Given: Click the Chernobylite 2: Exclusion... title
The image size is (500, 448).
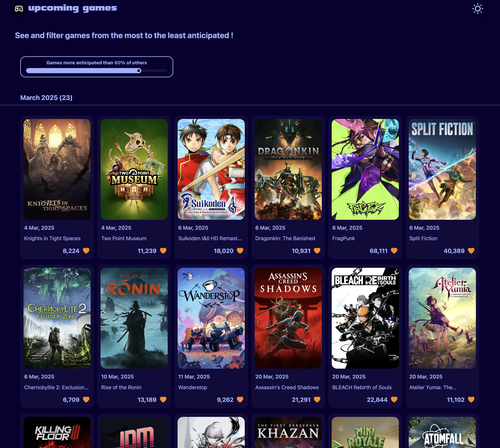Looking at the screenshot, I should tap(56, 387).
